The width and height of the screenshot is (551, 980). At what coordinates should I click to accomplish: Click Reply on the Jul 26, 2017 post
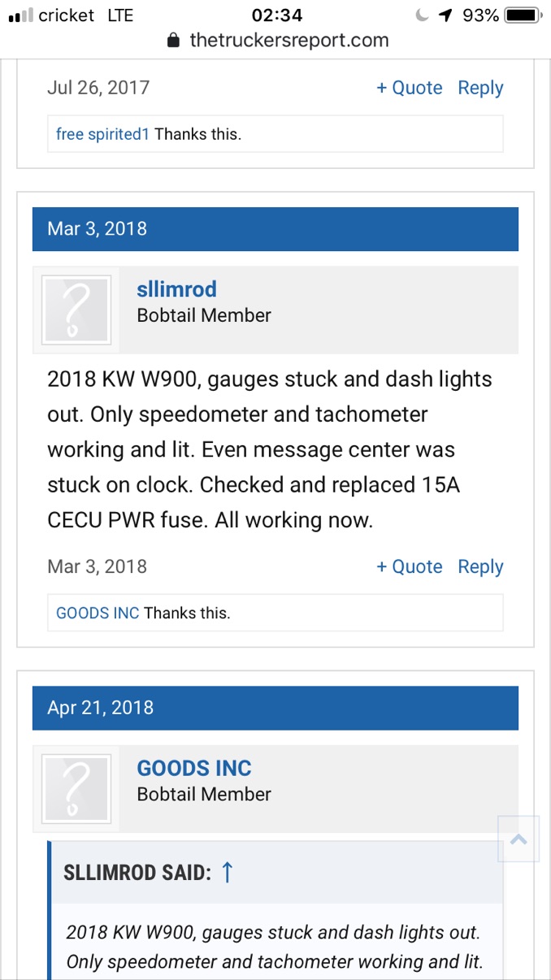pyautogui.click(x=480, y=88)
